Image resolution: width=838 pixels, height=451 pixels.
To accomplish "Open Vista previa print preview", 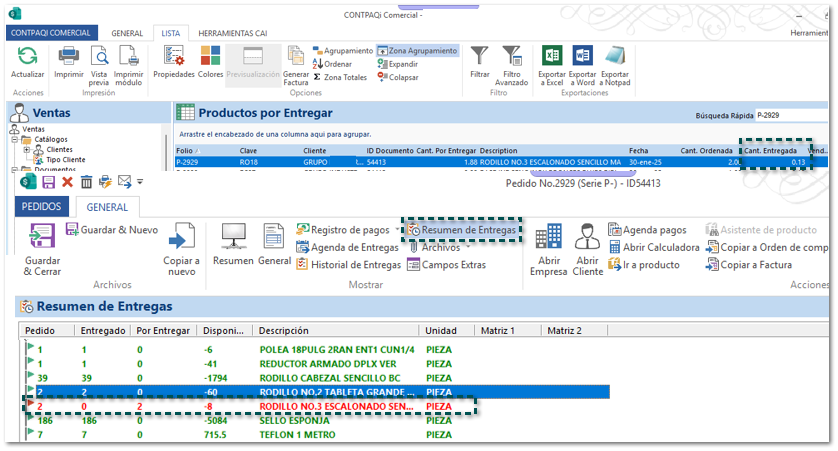I will coord(100,57).
